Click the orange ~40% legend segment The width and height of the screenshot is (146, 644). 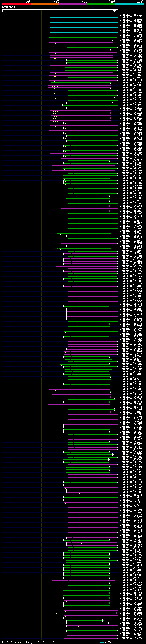pos(45,4)
